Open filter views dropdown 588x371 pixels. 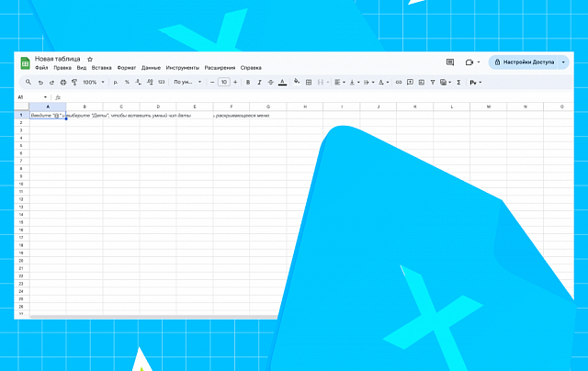pos(445,83)
